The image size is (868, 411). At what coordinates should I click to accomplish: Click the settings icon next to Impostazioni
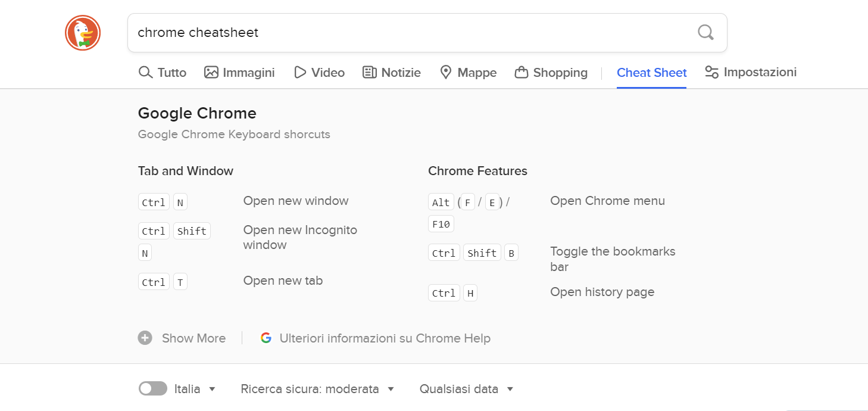710,72
